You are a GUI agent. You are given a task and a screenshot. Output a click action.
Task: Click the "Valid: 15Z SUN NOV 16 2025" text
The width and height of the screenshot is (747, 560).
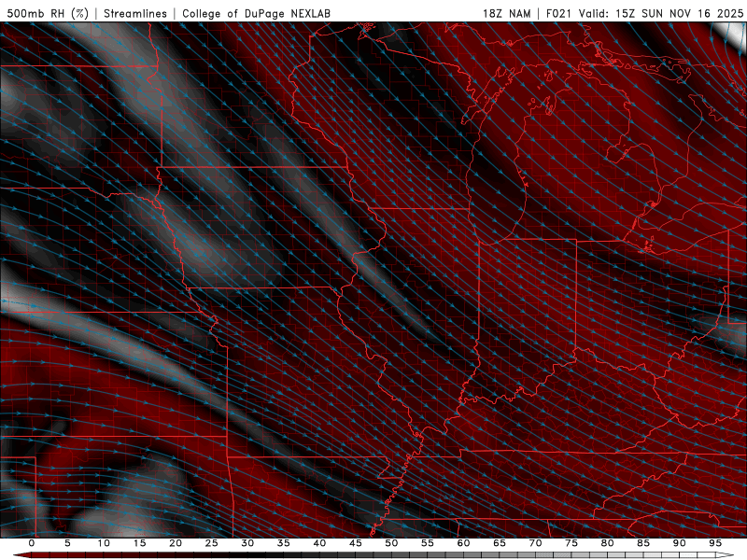click(x=661, y=13)
